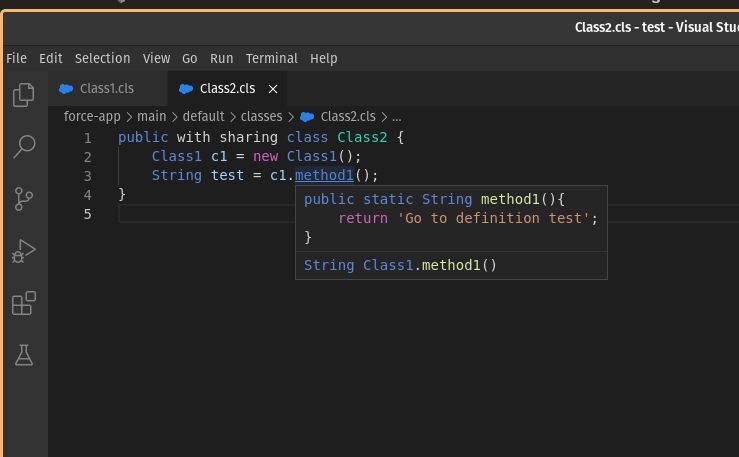Open the Search view icon
Screen dimensions: 739x457
[x=24, y=147]
